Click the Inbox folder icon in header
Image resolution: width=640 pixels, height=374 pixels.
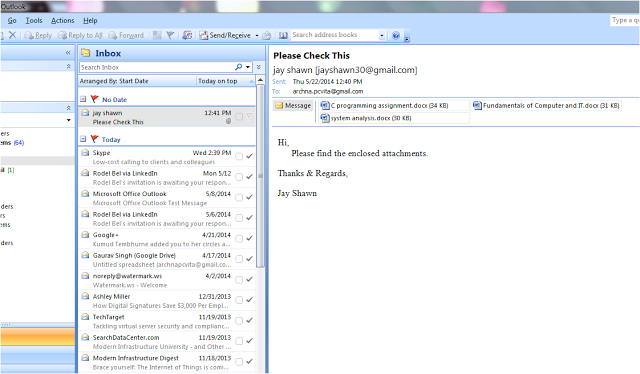86,53
